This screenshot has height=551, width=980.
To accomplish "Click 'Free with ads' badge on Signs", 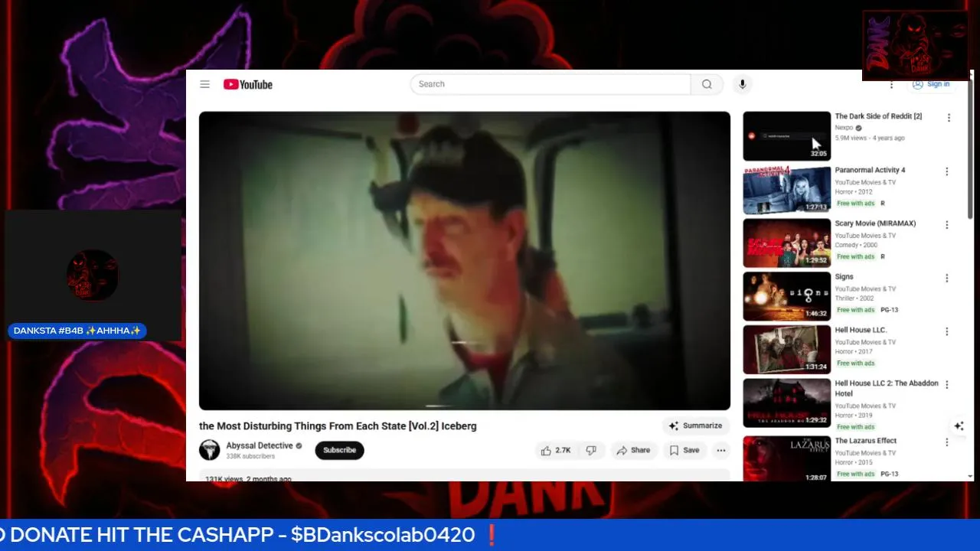I will tap(855, 310).
